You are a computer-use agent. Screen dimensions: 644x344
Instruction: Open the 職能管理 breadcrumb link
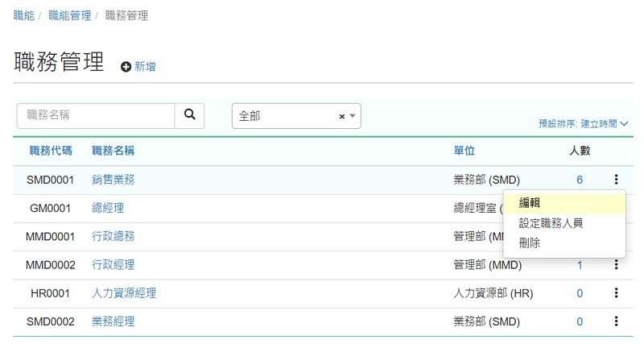tap(69, 15)
